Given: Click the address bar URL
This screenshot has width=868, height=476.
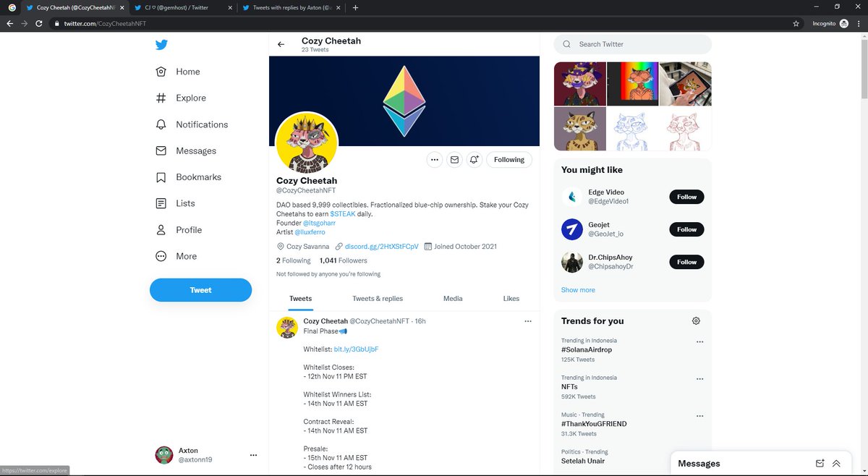Looking at the screenshot, I should [x=104, y=23].
